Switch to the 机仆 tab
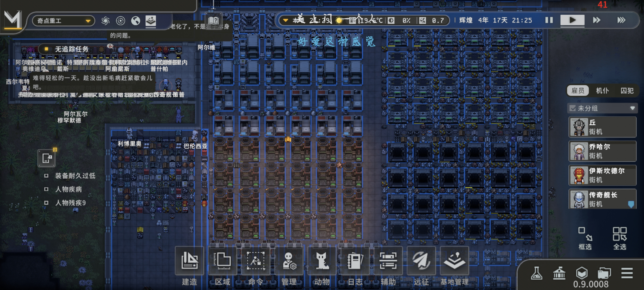 point(602,91)
